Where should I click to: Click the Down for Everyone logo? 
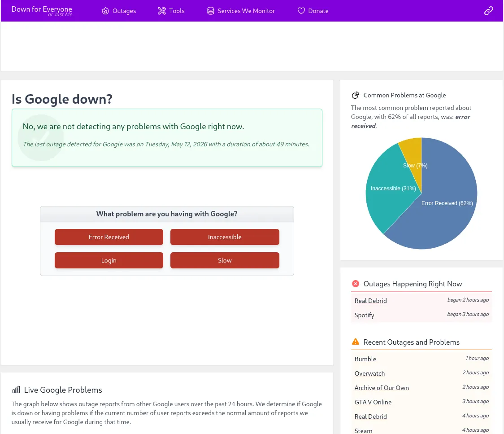click(42, 11)
